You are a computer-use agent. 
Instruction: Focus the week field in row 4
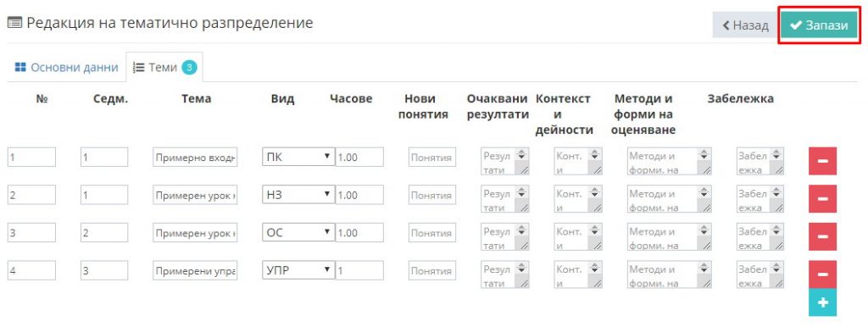click(x=104, y=270)
